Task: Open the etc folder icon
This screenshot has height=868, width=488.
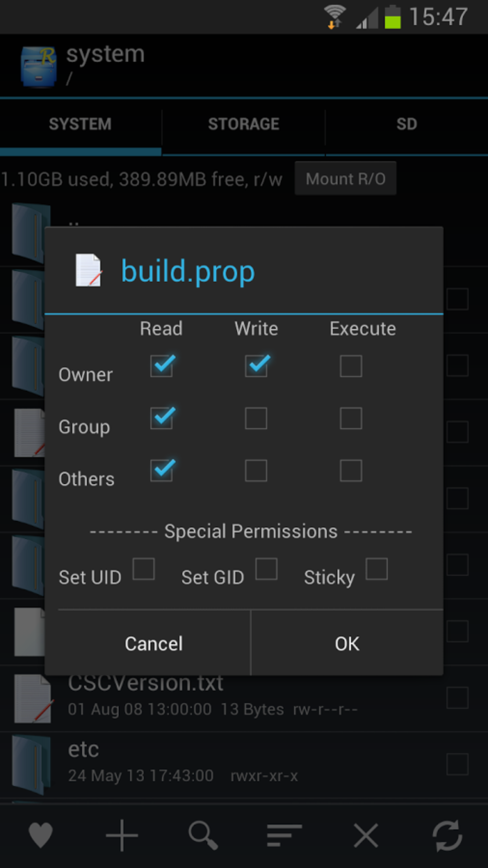Action: coord(32,764)
